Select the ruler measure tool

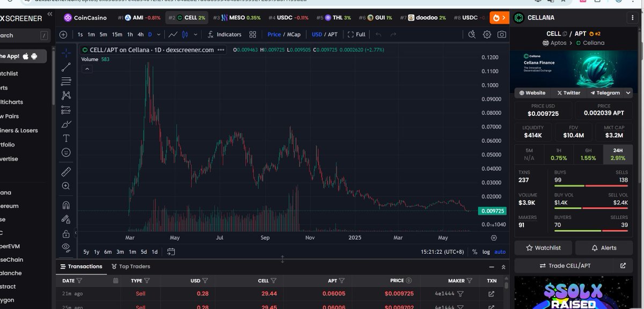pyautogui.click(x=66, y=172)
